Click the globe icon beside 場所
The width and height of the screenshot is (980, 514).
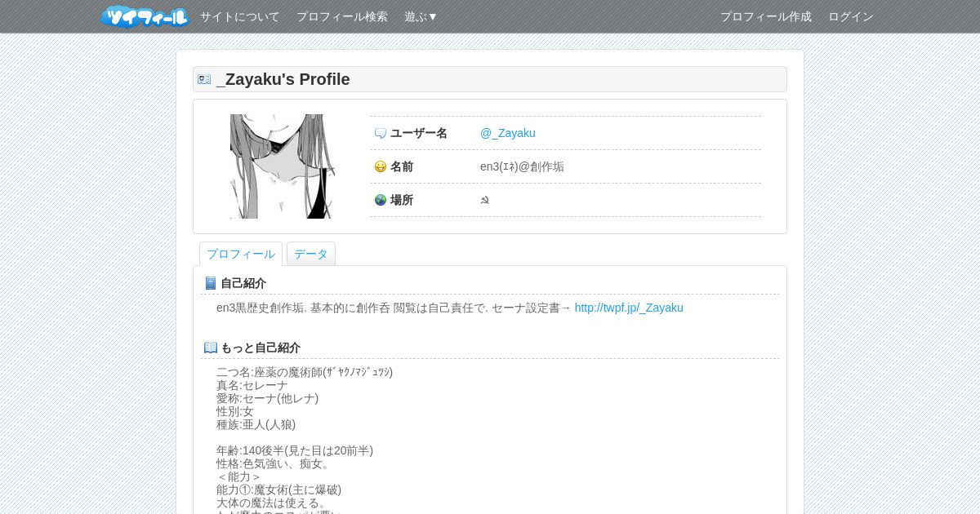click(x=381, y=200)
